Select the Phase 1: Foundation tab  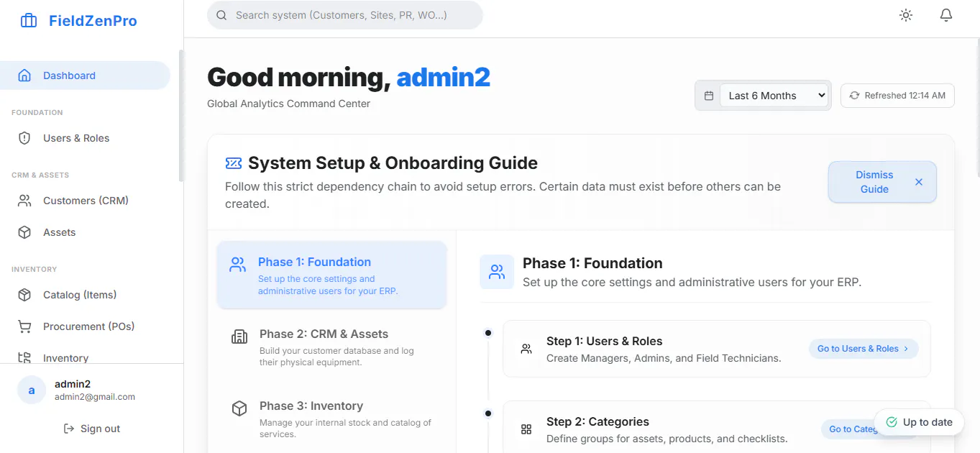pyautogui.click(x=331, y=275)
